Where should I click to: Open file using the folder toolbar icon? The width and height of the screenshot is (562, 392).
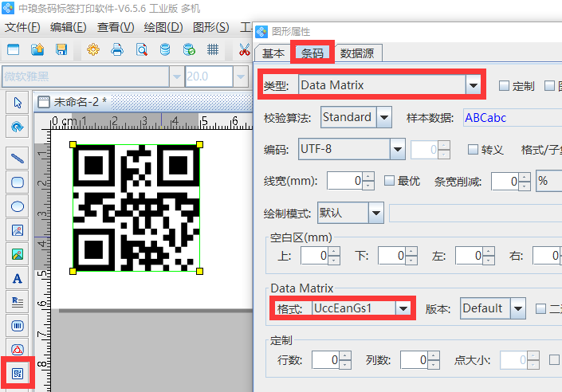[x=37, y=49]
